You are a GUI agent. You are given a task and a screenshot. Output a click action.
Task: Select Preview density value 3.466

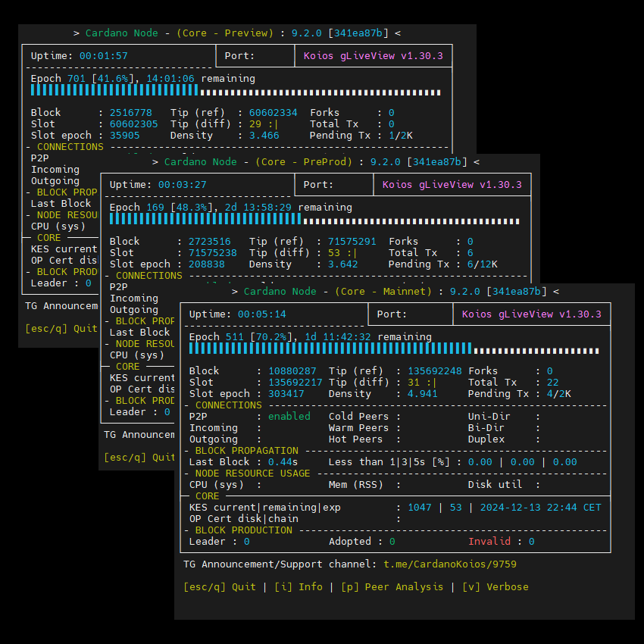click(264, 136)
